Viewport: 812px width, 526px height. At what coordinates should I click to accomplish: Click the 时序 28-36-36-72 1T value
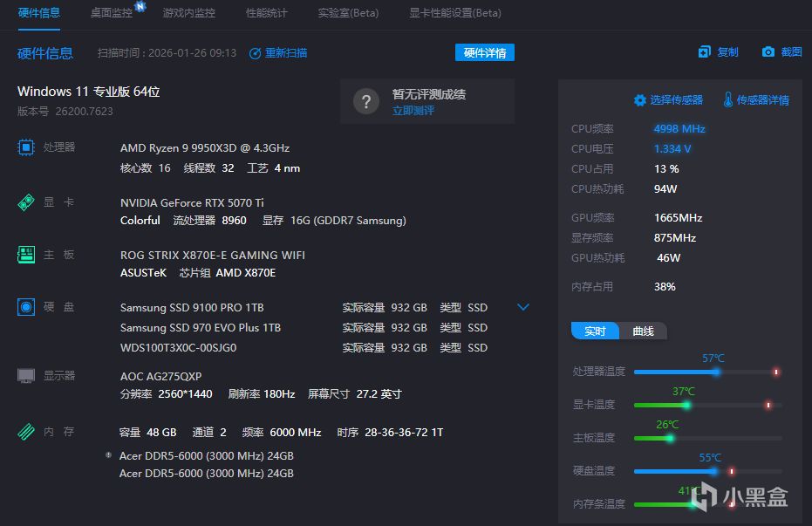[404, 433]
